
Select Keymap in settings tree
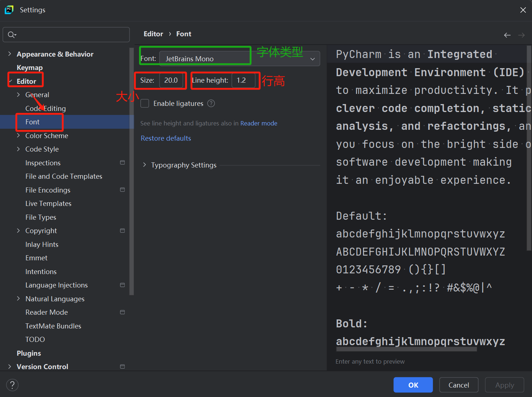[30, 68]
